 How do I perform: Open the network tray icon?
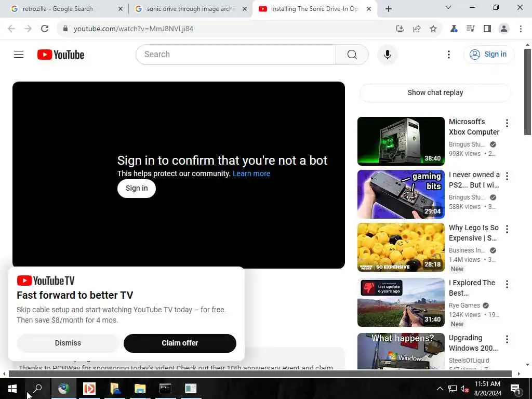tap(453, 389)
